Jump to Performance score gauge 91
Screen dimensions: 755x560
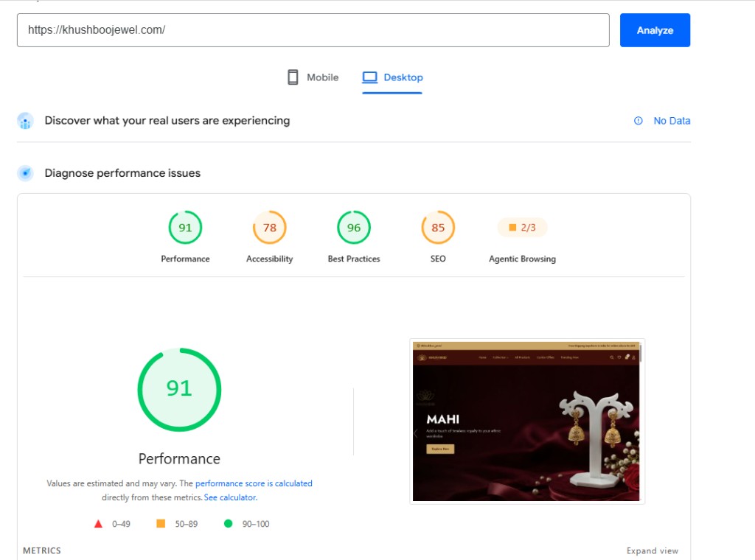coord(185,228)
